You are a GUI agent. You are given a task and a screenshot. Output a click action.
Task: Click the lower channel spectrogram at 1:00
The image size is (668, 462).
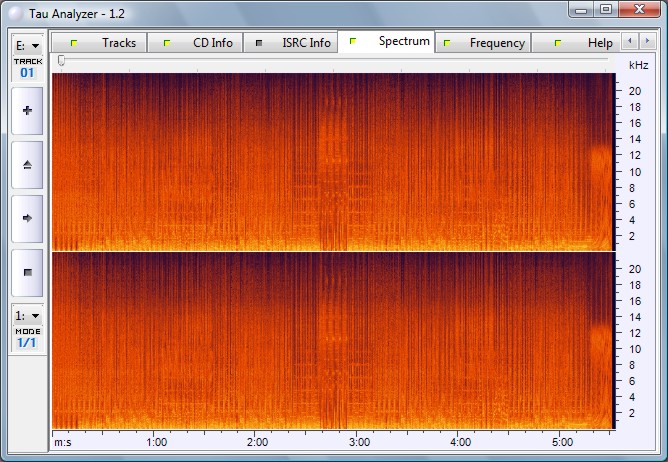click(156, 340)
